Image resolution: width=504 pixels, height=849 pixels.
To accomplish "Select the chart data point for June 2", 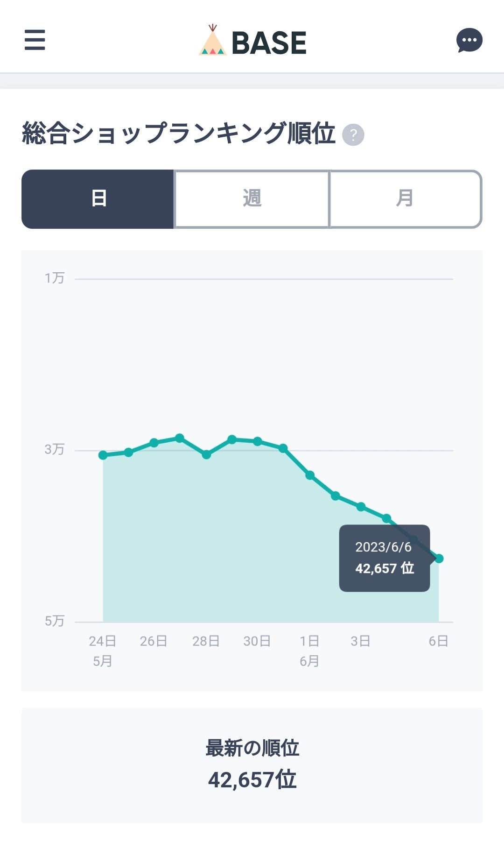I will [x=336, y=496].
